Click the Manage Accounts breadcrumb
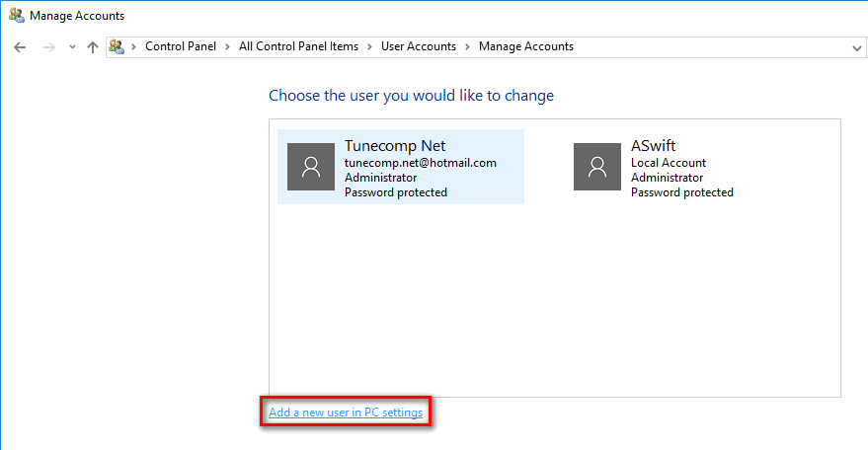The width and height of the screenshot is (868, 450). [526, 46]
